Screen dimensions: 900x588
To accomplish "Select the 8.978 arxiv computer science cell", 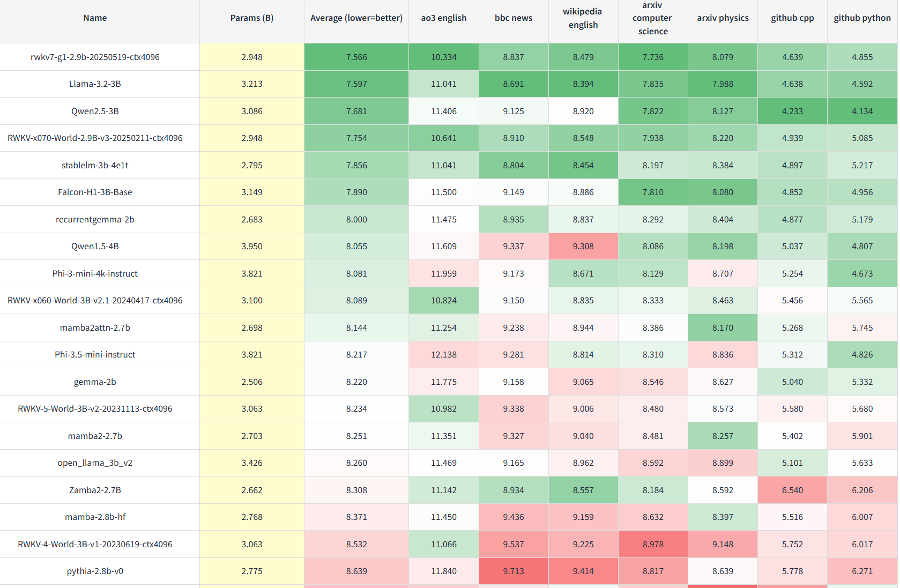I will (x=652, y=545).
